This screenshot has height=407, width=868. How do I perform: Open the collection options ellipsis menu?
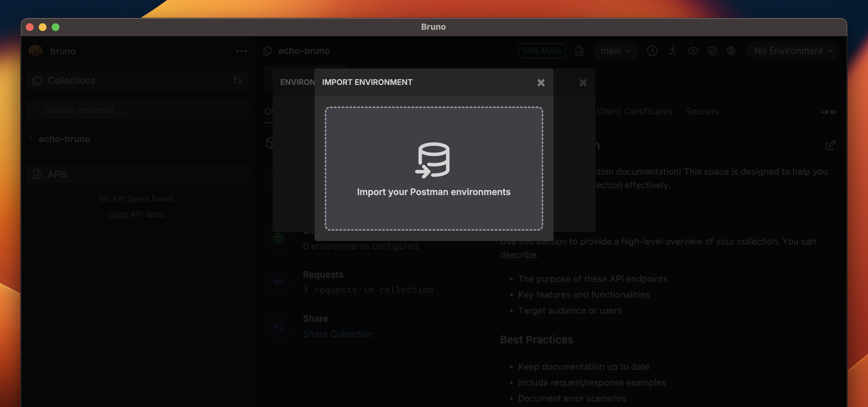(x=241, y=51)
